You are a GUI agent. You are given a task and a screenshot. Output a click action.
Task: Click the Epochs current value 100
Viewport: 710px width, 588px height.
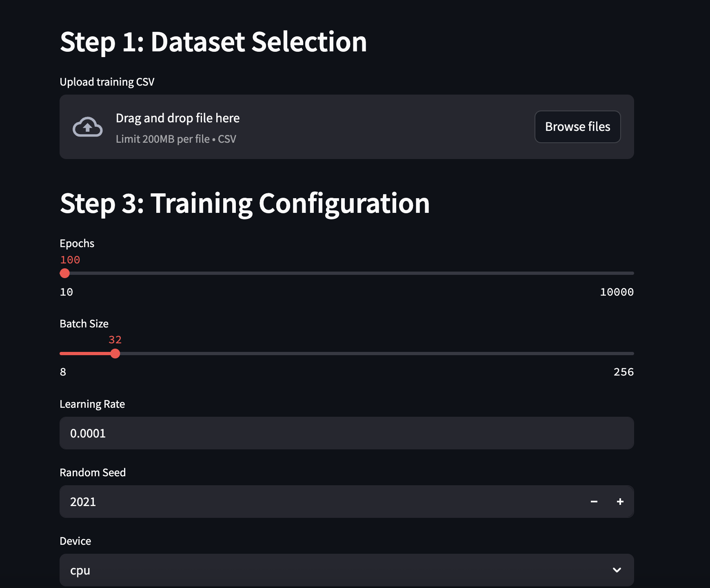click(x=70, y=260)
